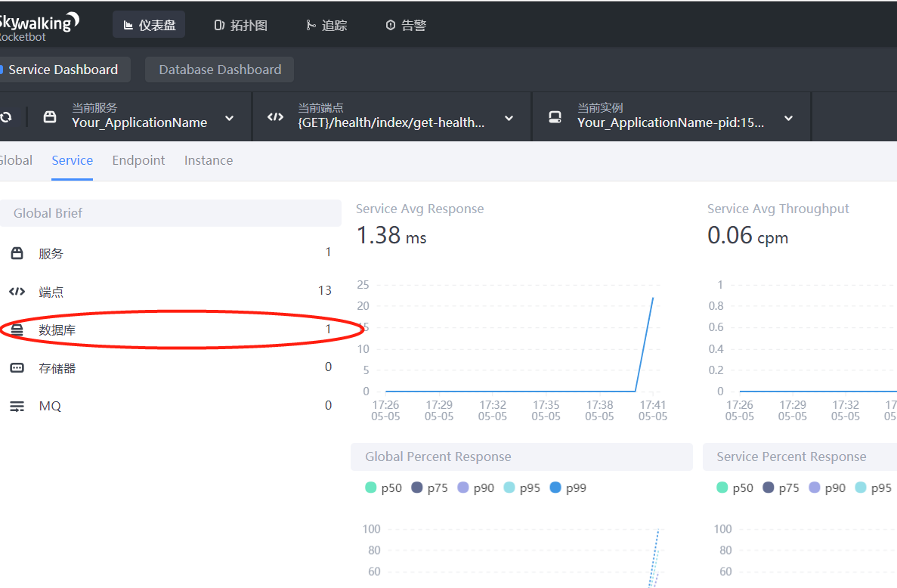Click the 17:32 tick on throughput chart
Viewport: 897px width, 588px height.
coord(846,410)
